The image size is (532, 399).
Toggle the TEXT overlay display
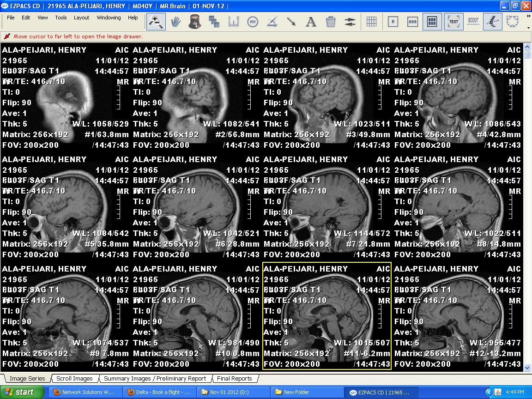pyautogui.click(x=453, y=22)
